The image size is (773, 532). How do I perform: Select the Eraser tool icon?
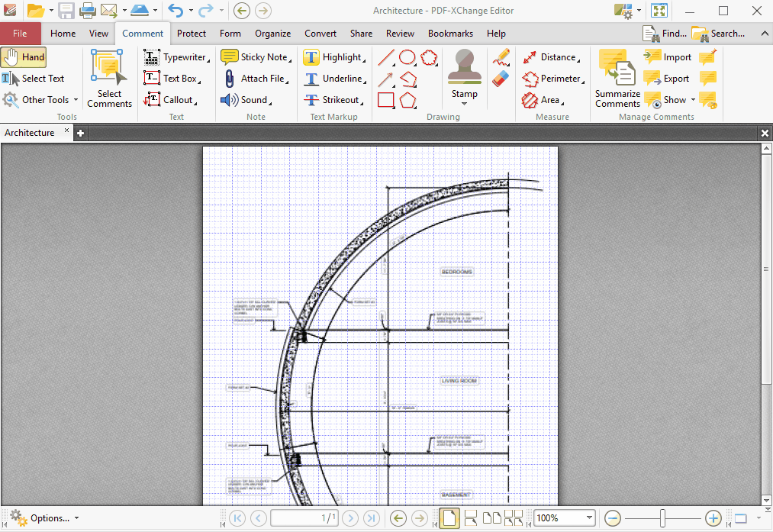(501, 79)
